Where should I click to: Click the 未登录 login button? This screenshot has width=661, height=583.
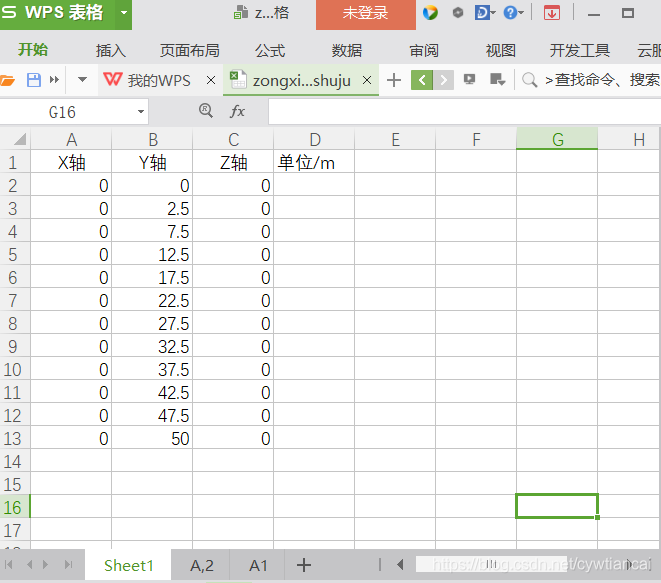pos(365,14)
